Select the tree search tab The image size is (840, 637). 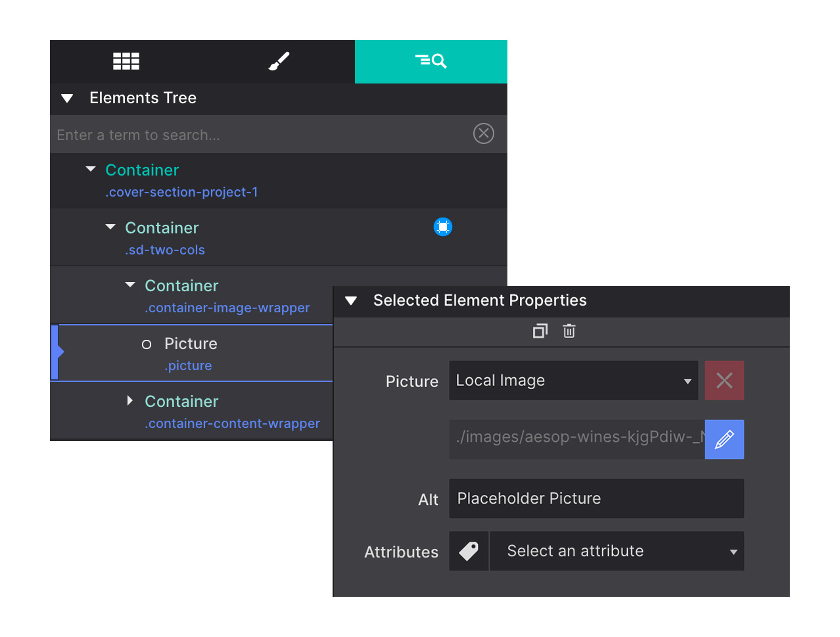(431, 61)
